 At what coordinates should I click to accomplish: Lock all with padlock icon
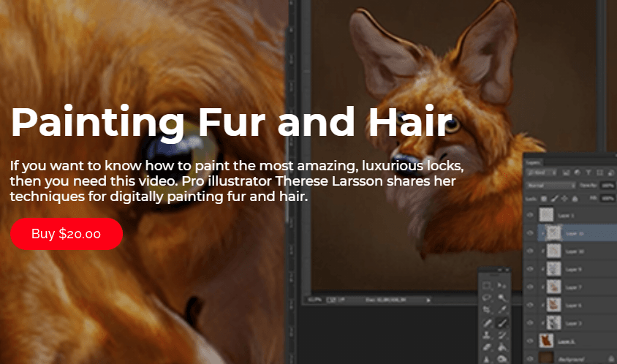(x=575, y=199)
